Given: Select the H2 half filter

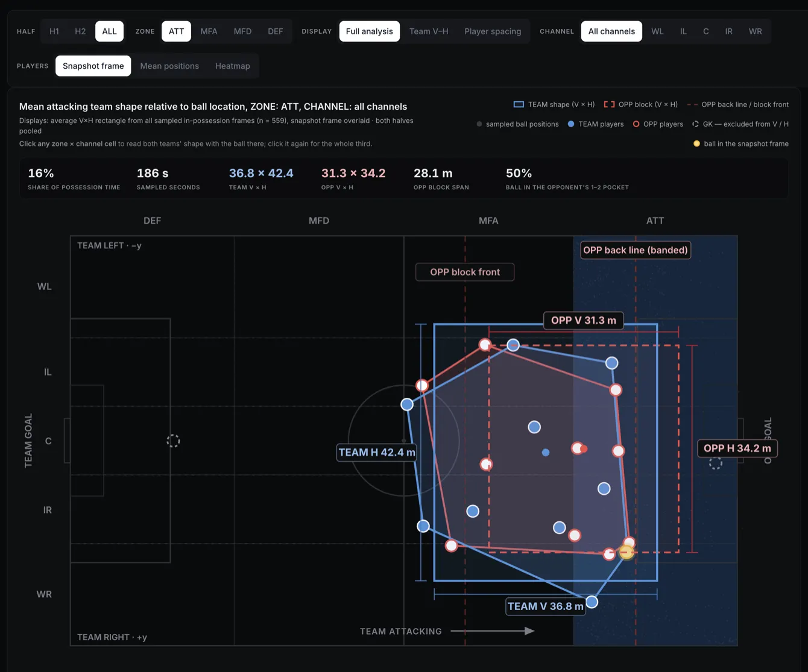Looking at the screenshot, I should coord(80,31).
